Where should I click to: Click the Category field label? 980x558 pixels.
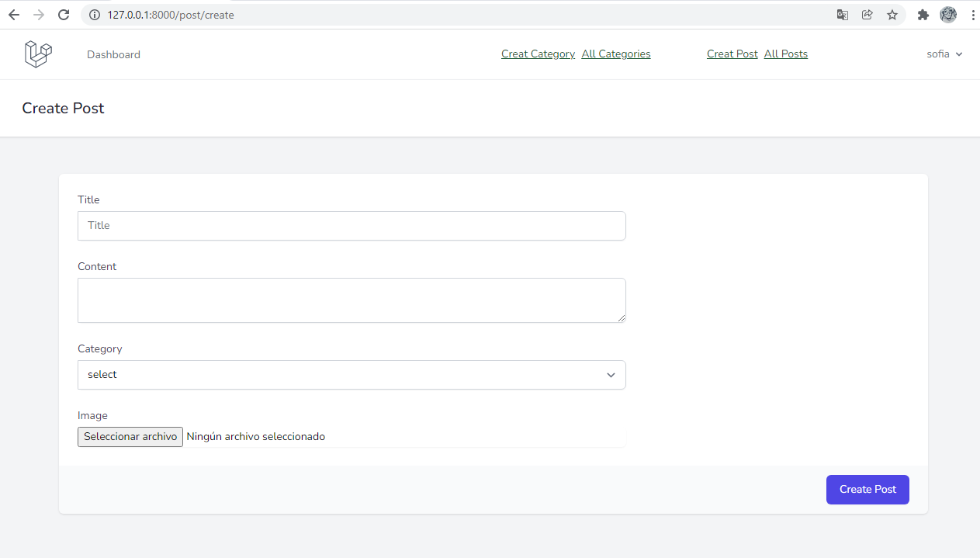100,349
